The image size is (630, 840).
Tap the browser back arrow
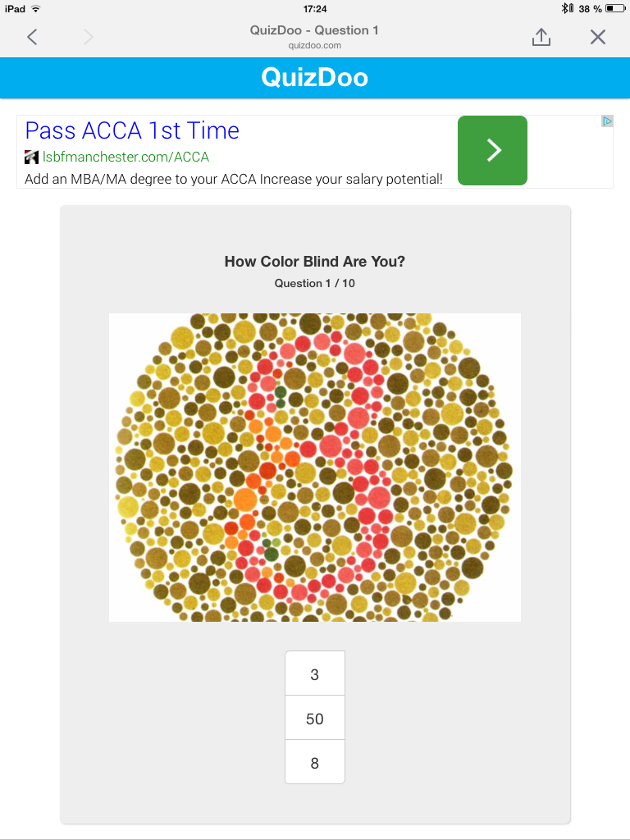[x=32, y=37]
